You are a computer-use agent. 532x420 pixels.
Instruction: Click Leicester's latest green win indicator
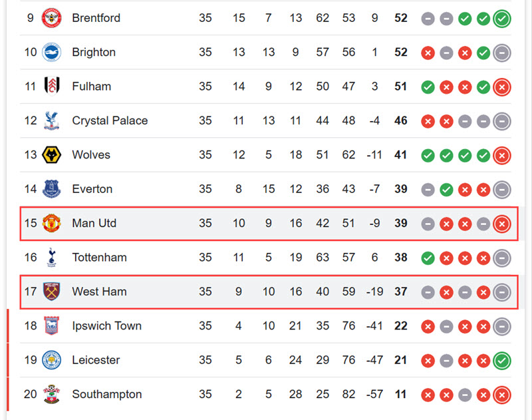coord(502,361)
